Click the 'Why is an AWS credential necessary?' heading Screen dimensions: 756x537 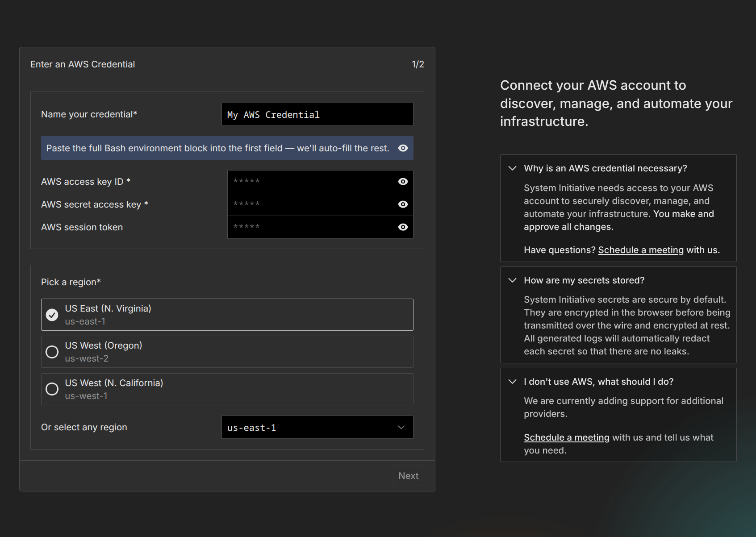tap(605, 168)
